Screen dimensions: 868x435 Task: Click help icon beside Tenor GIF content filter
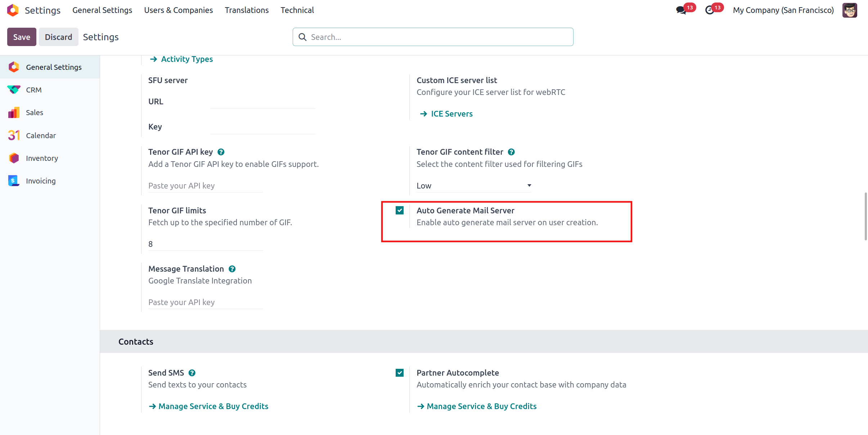point(511,152)
